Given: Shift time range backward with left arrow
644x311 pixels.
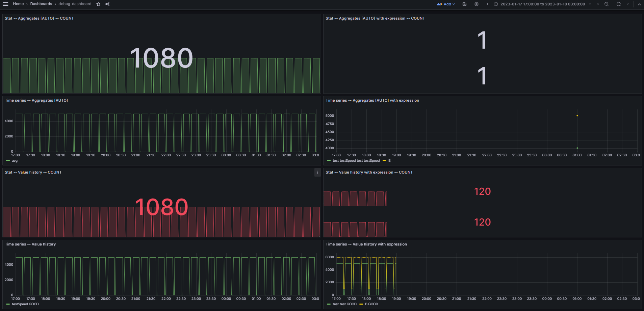Looking at the screenshot, I should tap(487, 4).
